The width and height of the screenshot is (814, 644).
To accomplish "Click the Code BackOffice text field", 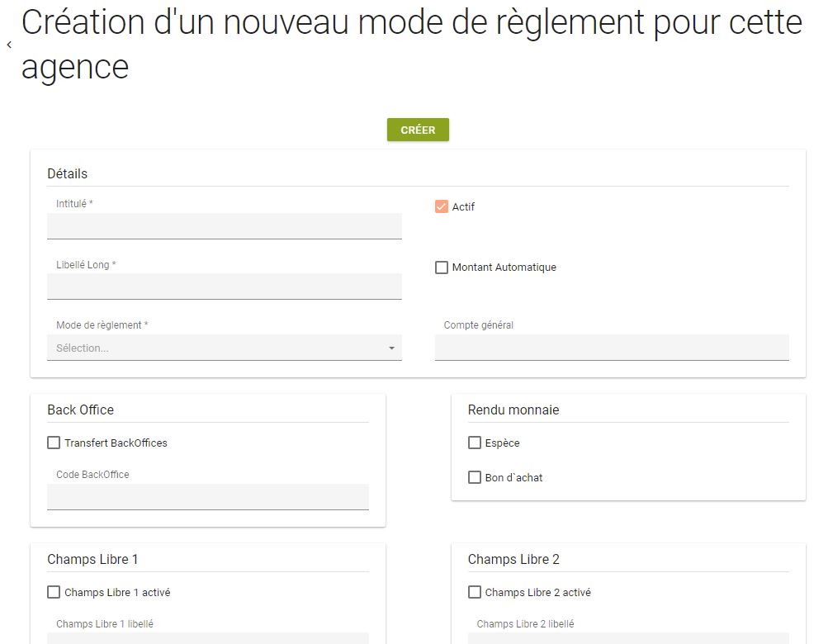I will (207, 496).
